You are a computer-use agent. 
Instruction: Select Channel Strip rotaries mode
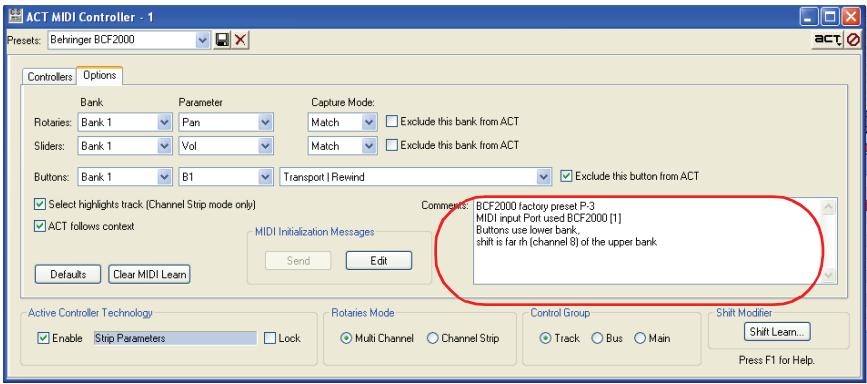coord(432,338)
